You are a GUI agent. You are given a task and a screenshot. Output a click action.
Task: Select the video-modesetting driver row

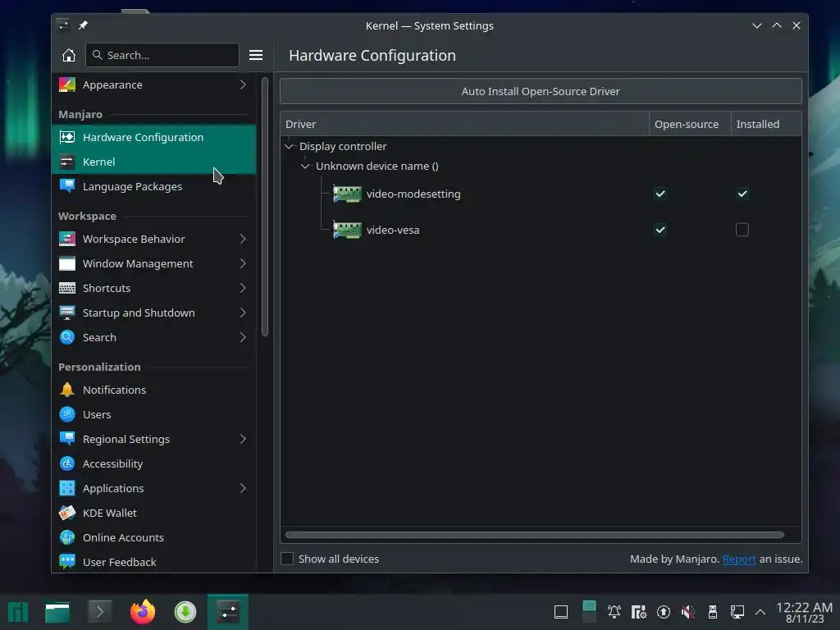(541, 194)
